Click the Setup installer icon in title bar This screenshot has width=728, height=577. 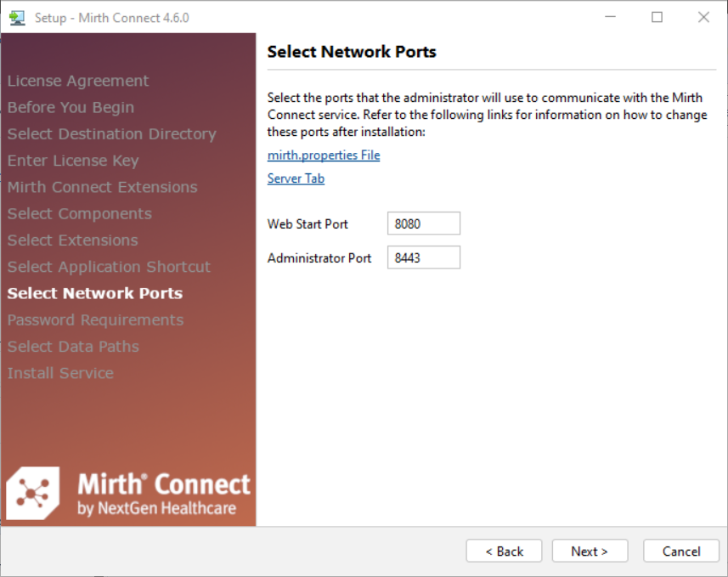pos(17,17)
